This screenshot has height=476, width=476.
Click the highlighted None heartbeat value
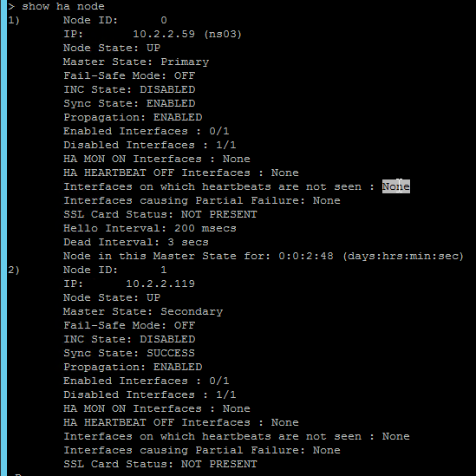click(x=396, y=186)
